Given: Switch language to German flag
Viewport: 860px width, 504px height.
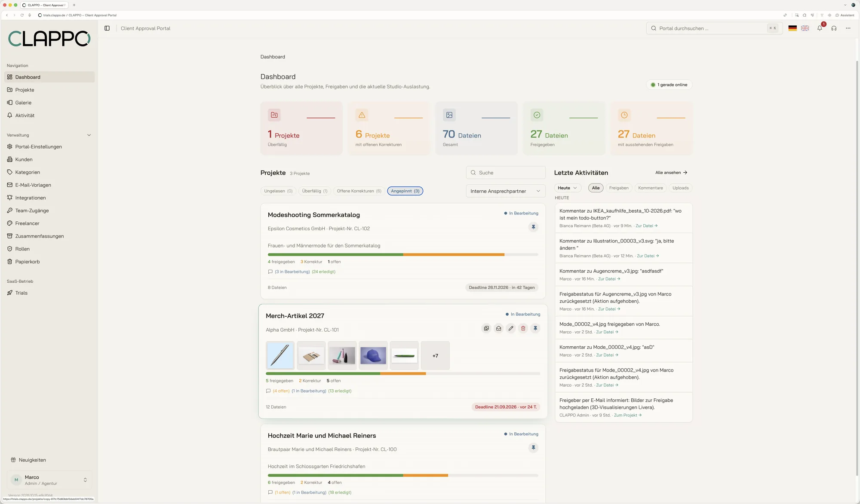Looking at the screenshot, I should tap(792, 28).
